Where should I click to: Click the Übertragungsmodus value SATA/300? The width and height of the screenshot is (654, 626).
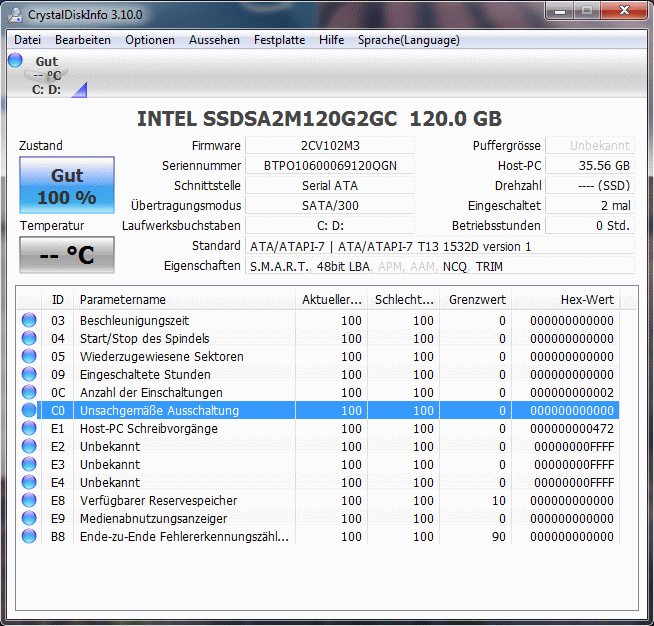pos(330,206)
